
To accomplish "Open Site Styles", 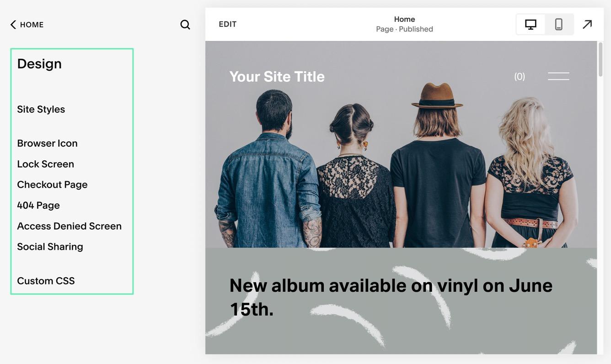I will click(41, 109).
